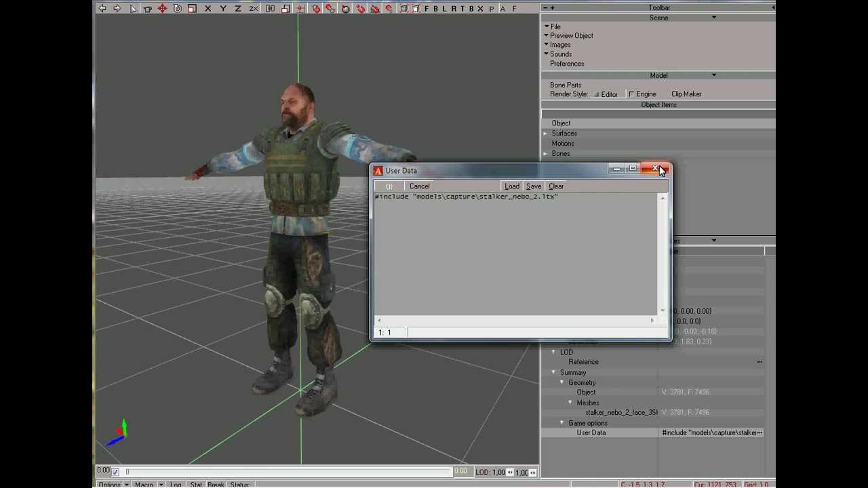This screenshot has width=868, height=488.
Task: Collapse the Summary property group
Action: 553,372
